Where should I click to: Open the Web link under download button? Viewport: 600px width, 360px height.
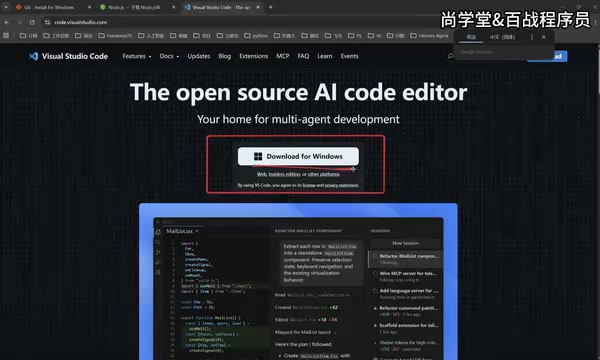261,174
